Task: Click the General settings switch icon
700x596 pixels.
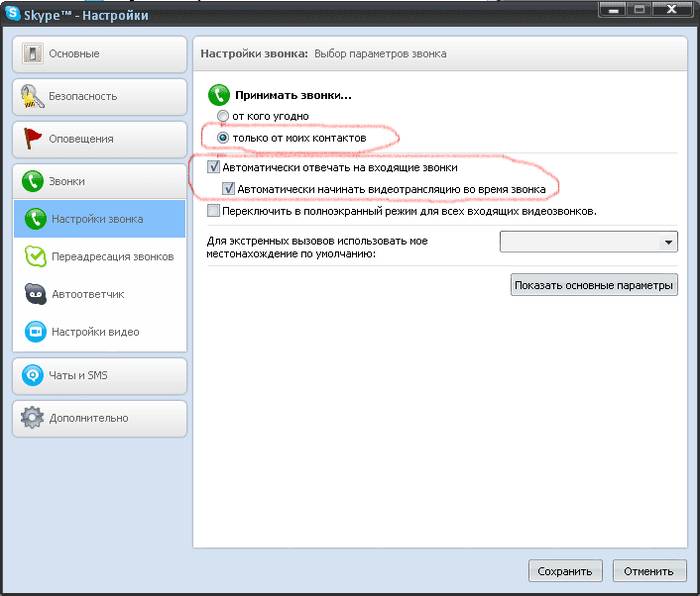Action: click(x=34, y=54)
